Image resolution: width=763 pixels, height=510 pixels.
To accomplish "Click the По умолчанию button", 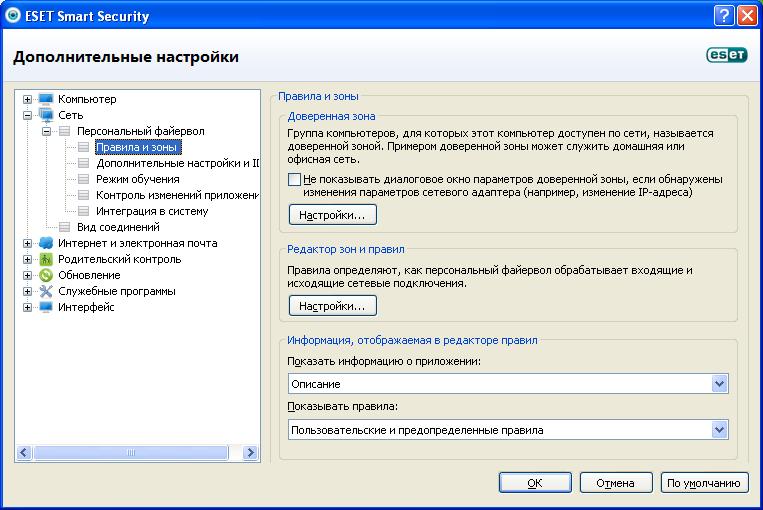I will pos(705,483).
